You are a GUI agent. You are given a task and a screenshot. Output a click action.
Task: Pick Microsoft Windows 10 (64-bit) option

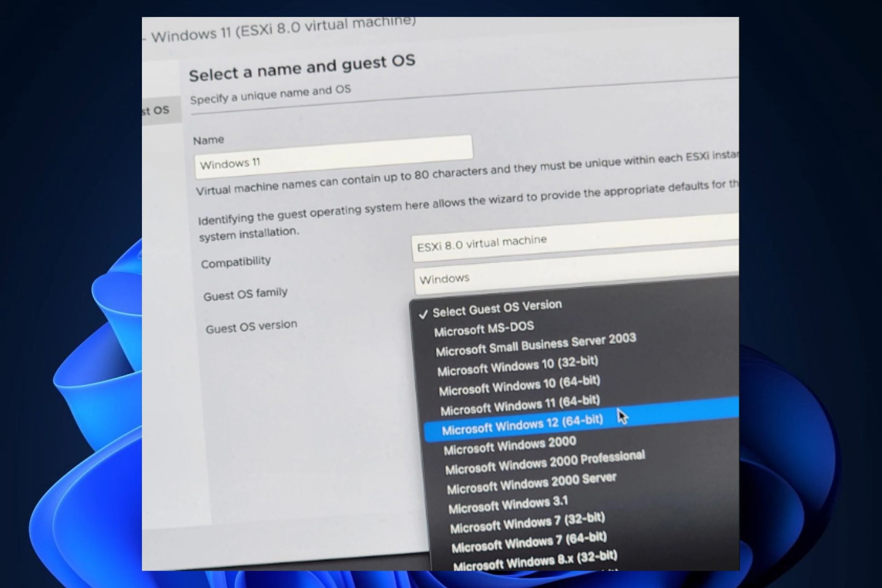pos(519,385)
